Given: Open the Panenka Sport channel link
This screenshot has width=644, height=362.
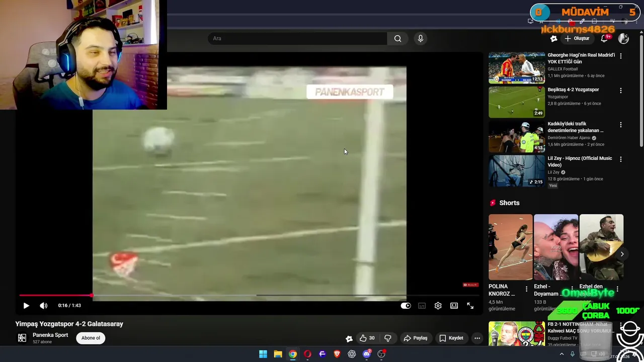Looking at the screenshot, I should [x=50, y=335].
